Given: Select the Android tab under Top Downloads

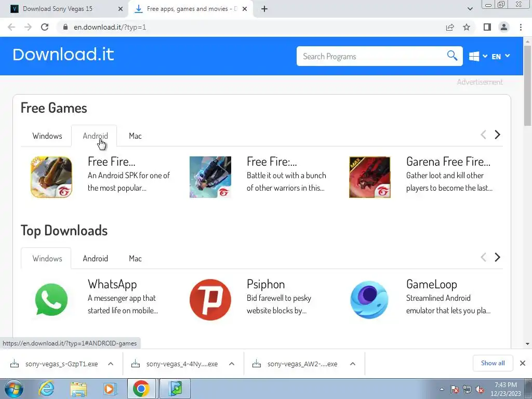Looking at the screenshot, I should tap(96, 259).
